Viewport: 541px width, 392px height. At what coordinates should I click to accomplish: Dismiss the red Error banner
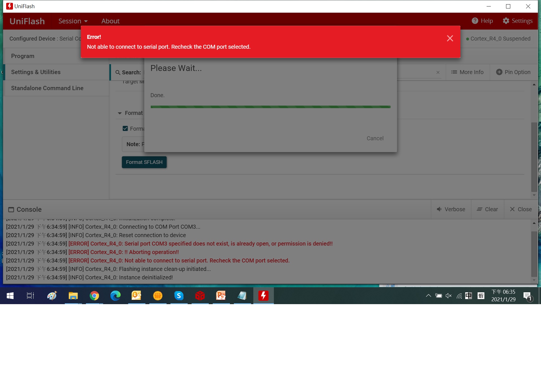[x=450, y=38]
